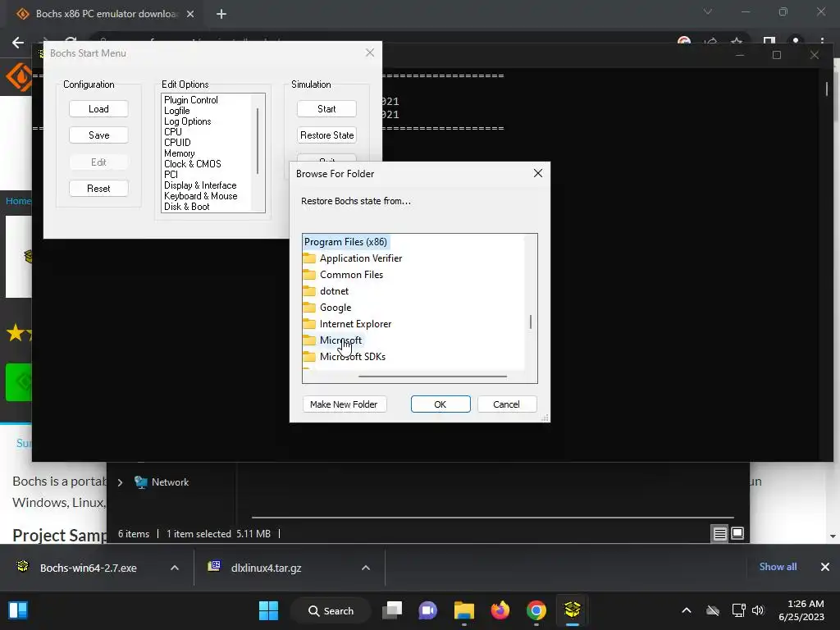Switch File Explorer to details view icon
The width and height of the screenshot is (840, 630).
coord(719,533)
